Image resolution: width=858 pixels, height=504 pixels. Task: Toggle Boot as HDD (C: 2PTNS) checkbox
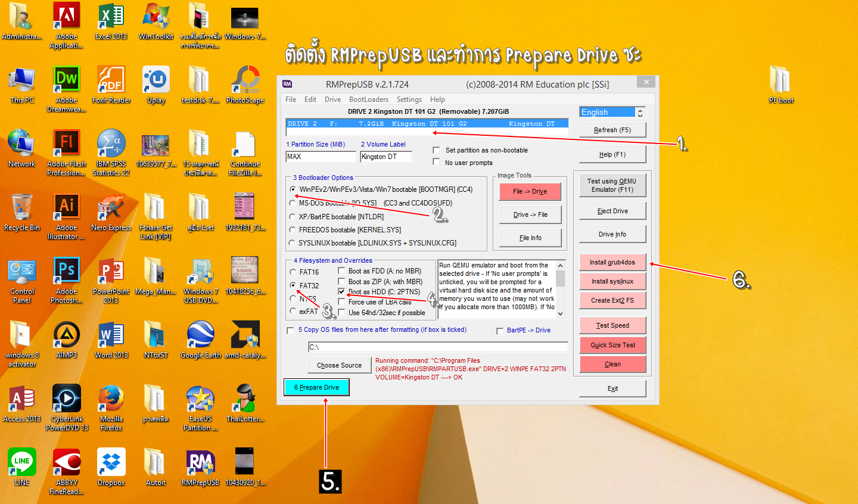pyautogui.click(x=341, y=292)
